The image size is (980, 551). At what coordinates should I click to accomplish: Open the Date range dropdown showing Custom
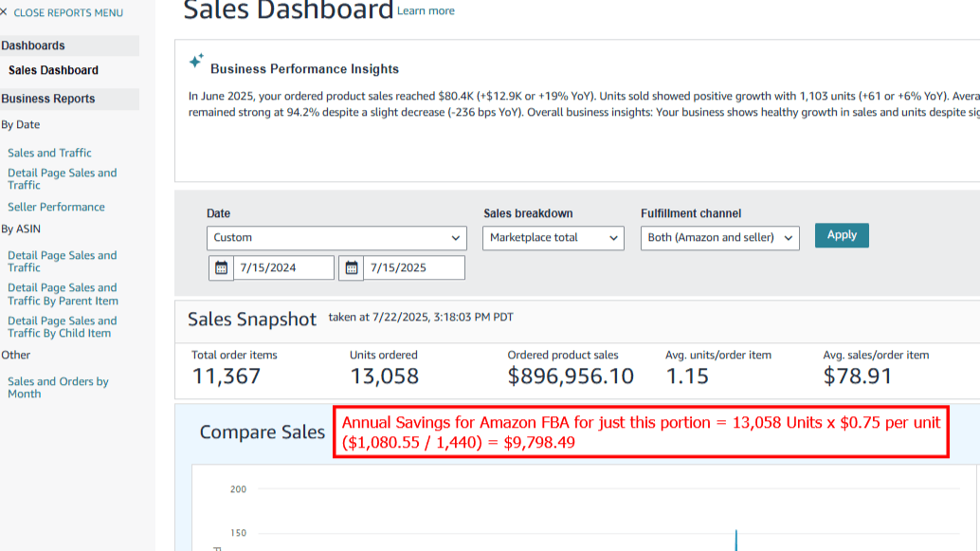click(x=336, y=238)
